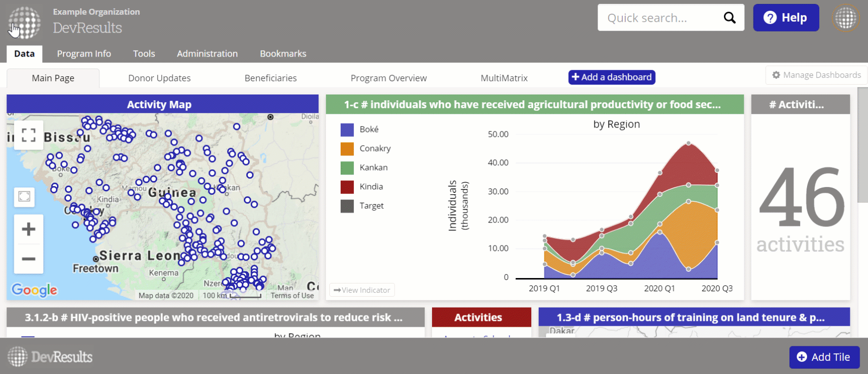
Task: Click the Manage Dashboards button
Action: (816, 75)
